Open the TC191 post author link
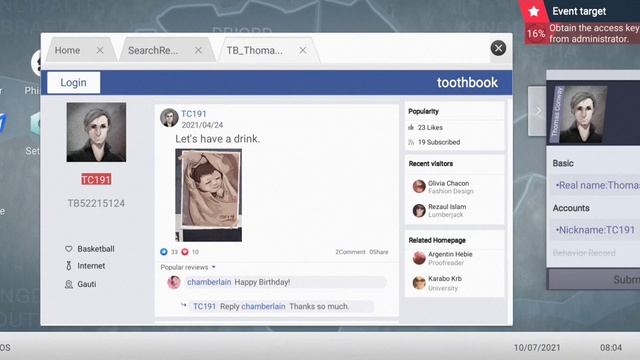 (x=193, y=114)
